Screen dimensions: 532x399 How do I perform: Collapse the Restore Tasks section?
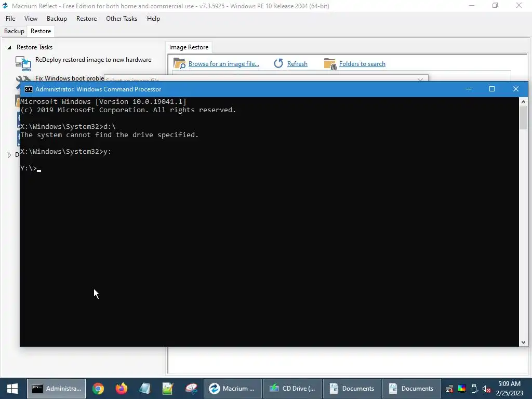pos(9,47)
